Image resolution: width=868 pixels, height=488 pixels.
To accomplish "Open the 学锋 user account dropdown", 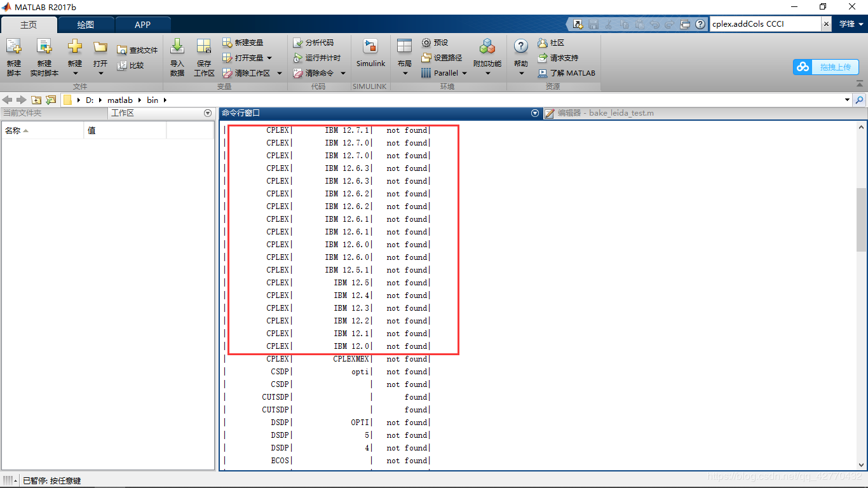I will point(851,24).
